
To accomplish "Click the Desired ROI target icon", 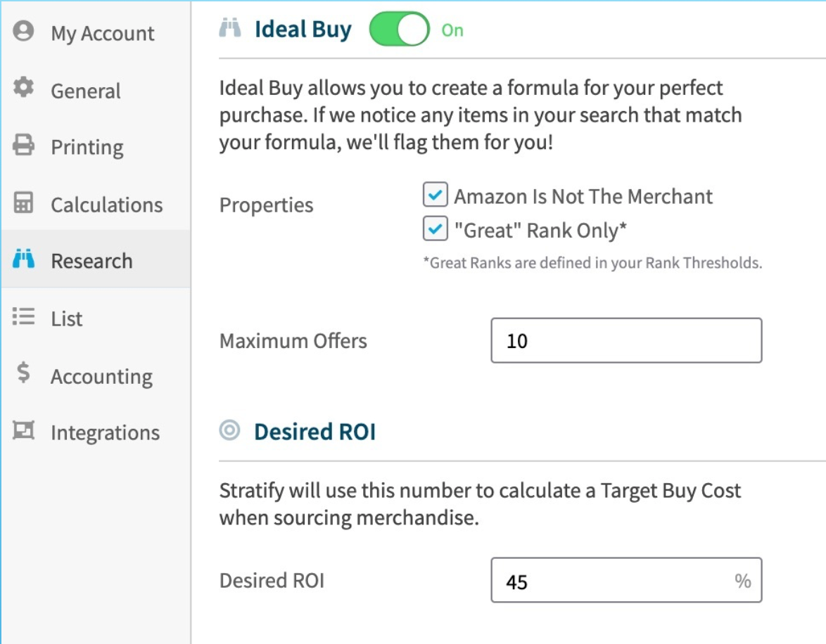I will point(229,430).
